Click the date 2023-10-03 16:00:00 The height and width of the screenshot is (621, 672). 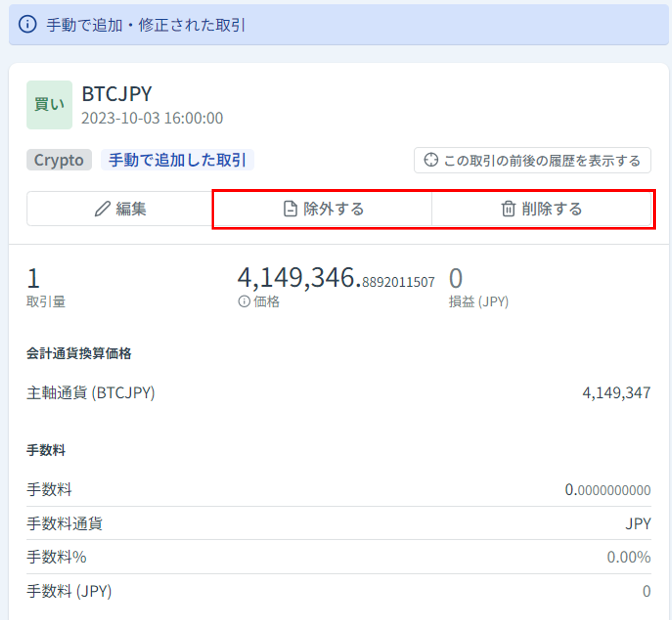152,118
